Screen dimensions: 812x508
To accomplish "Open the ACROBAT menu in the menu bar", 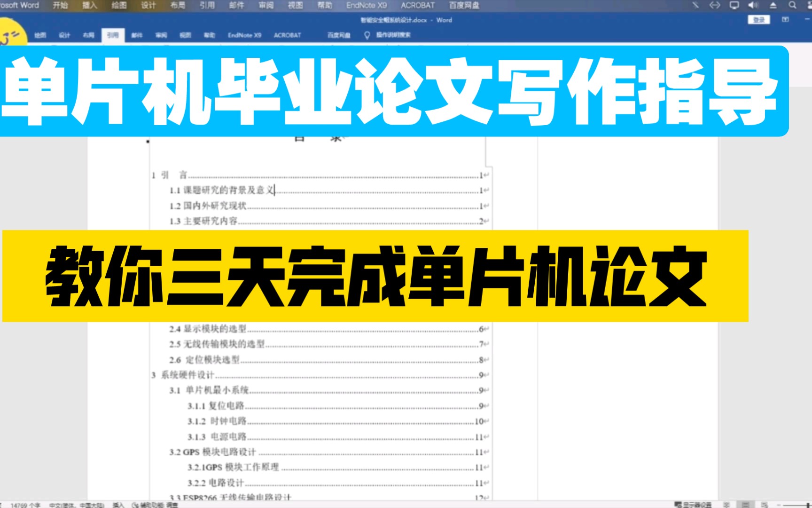I will coord(418,5).
